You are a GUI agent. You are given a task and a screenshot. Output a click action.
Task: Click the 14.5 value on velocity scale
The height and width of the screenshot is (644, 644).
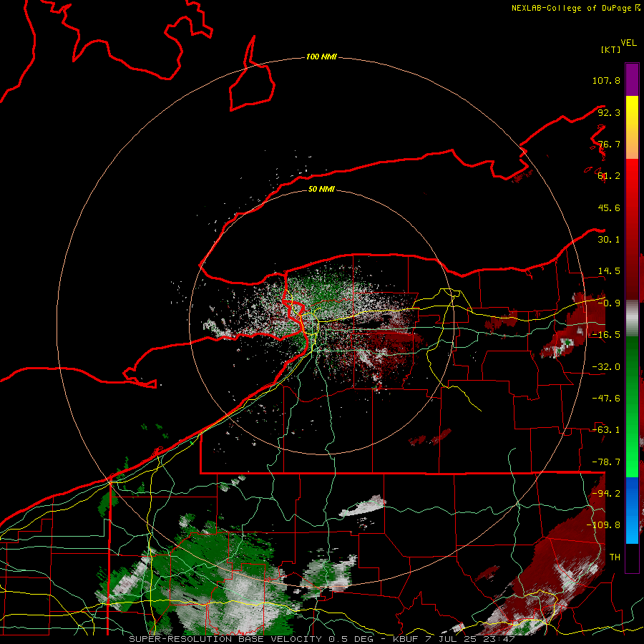coord(609,271)
